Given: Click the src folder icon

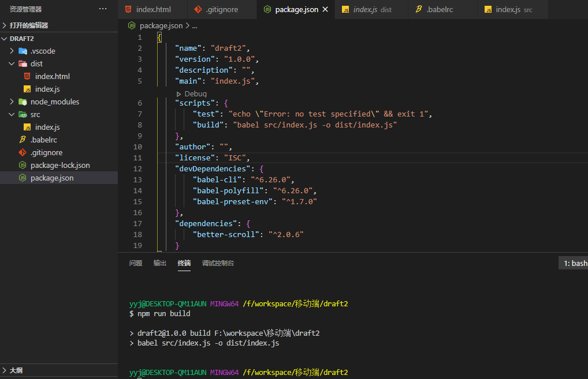Looking at the screenshot, I should point(23,115).
